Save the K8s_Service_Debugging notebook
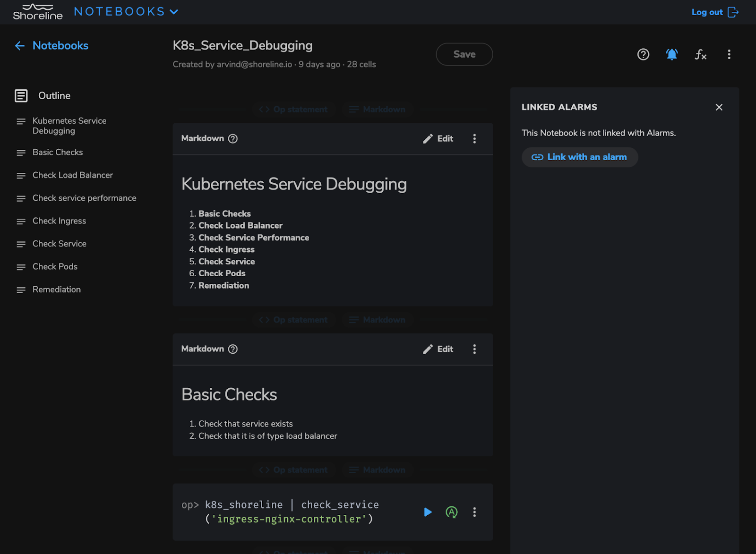Viewport: 756px width, 554px height. point(464,54)
